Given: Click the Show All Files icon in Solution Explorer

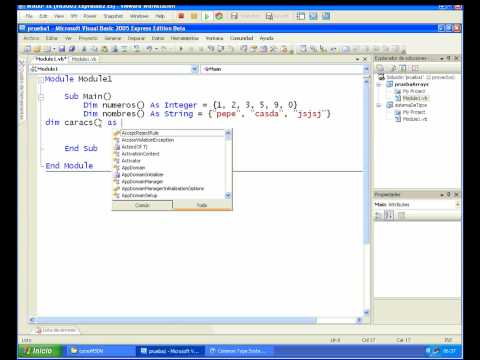Looking at the screenshot, I should pyautogui.click(x=394, y=68).
